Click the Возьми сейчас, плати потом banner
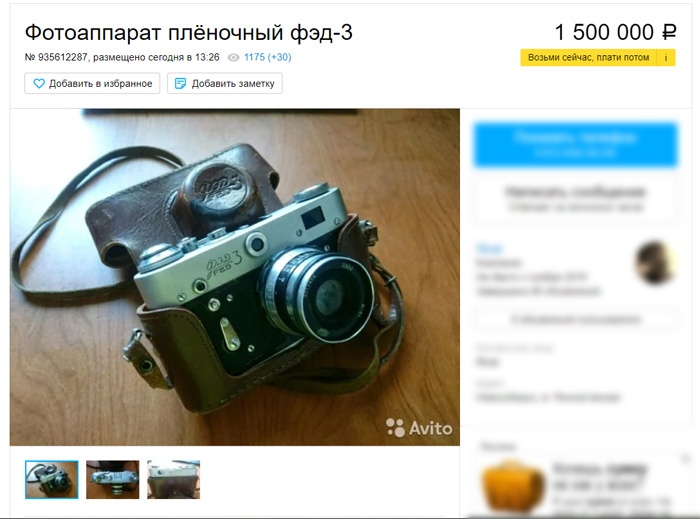The width and height of the screenshot is (700, 519). coord(588,58)
